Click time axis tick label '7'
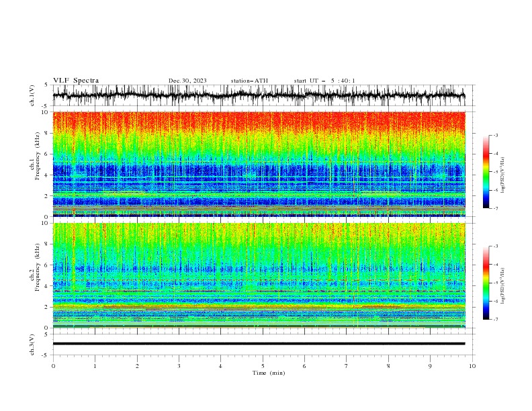Screen dimensions: 532x411 click(347, 366)
